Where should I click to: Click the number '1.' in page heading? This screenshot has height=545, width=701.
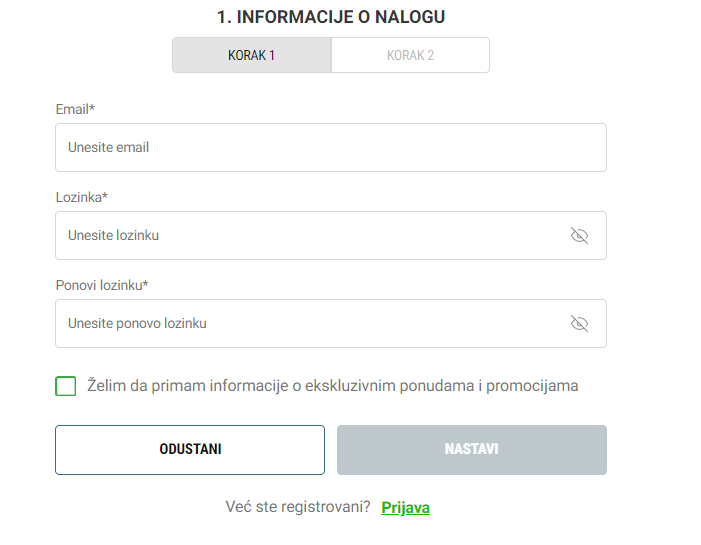[x=224, y=17]
